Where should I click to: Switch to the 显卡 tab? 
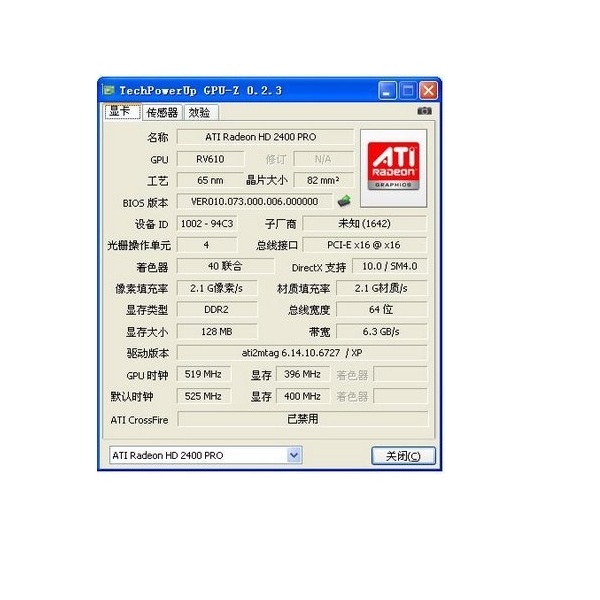click(x=122, y=112)
